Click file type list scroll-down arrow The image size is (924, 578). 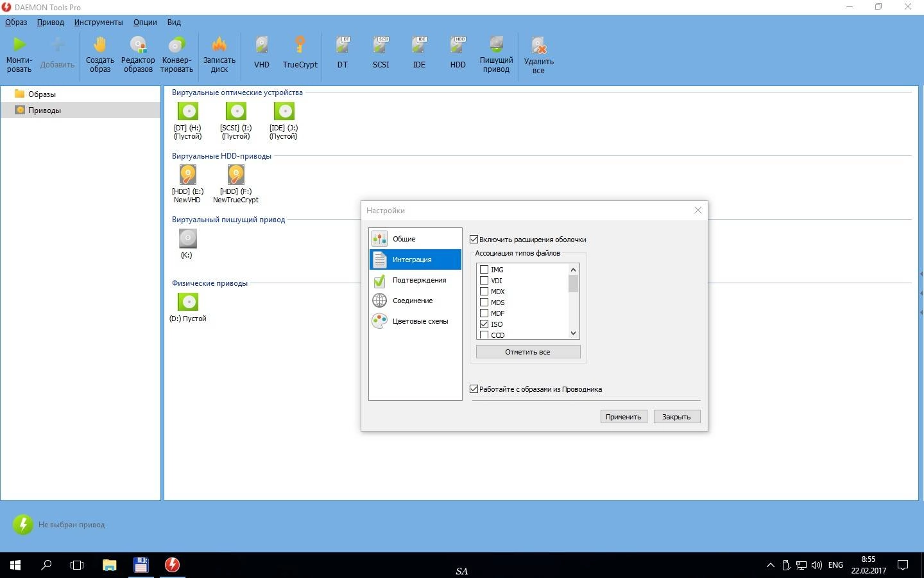(x=574, y=333)
